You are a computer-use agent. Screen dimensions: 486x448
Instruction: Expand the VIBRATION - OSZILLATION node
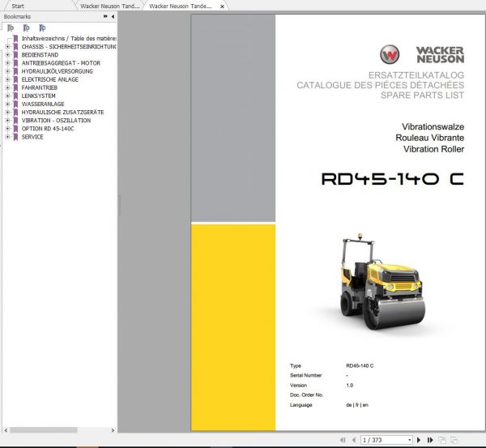coord(8,121)
